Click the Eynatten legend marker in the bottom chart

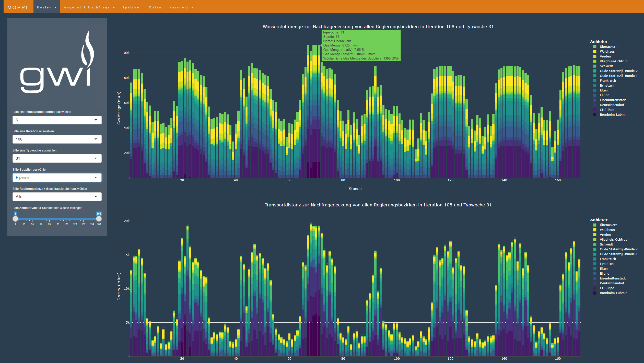click(x=595, y=264)
